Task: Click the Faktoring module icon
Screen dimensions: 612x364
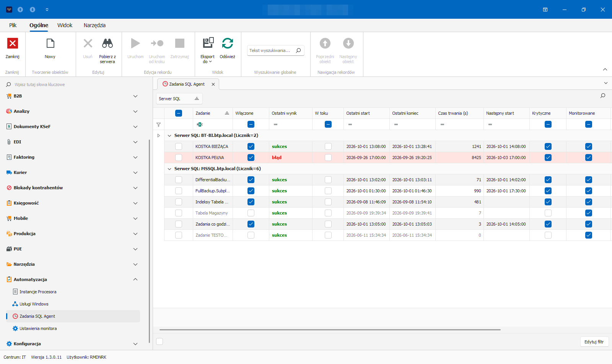Action: coord(9,157)
